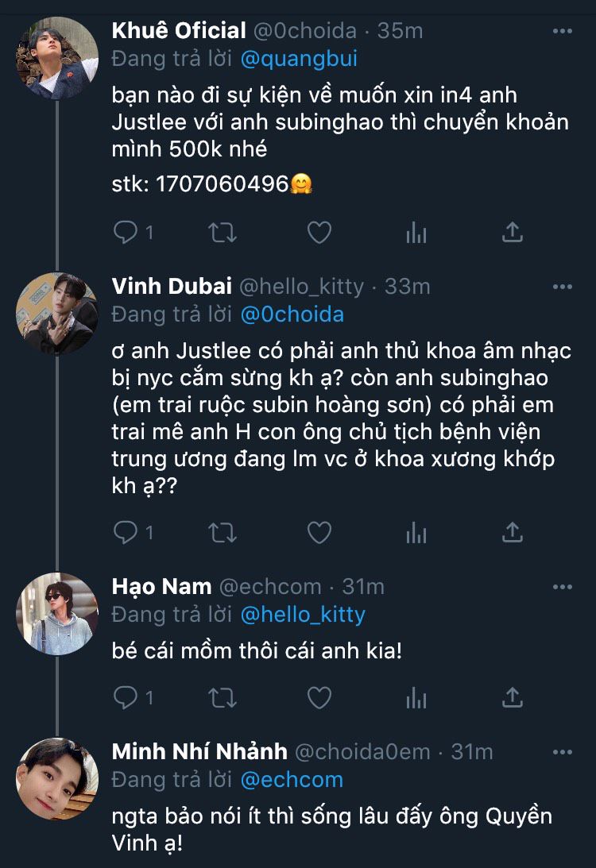Open more options on Hạo Nam's tweet
The height and width of the screenshot is (868, 596).
click(x=562, y=587)
